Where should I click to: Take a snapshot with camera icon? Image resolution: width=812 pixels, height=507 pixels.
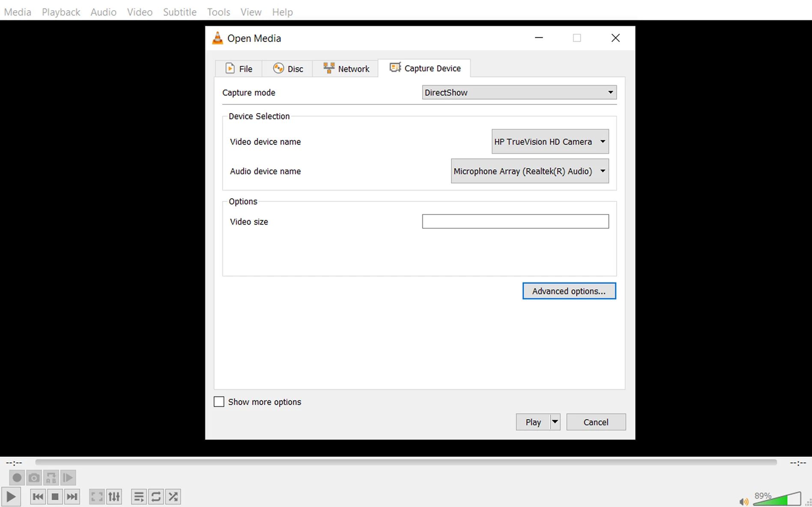coord(34,477)
